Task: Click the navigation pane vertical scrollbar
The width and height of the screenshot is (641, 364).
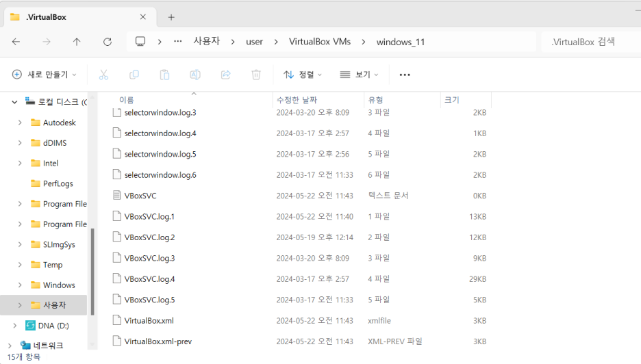Action: tap(92, 272)
